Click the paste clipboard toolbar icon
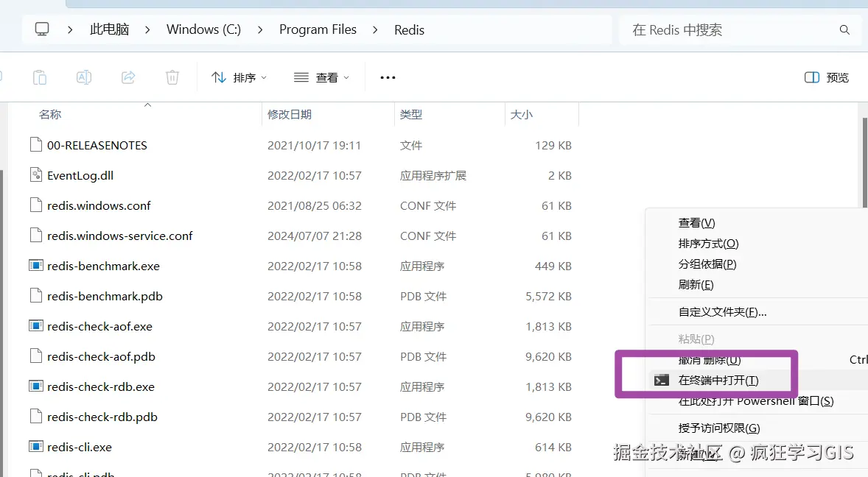 pyautogui.click(x=40, y=77)
